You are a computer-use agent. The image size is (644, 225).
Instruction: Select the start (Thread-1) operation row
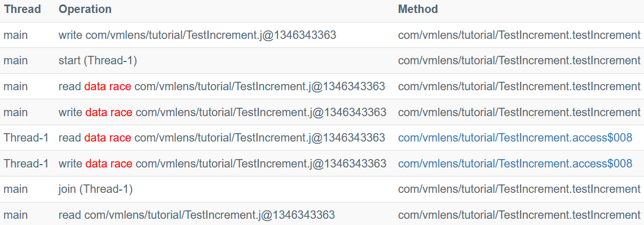point(322,61)
